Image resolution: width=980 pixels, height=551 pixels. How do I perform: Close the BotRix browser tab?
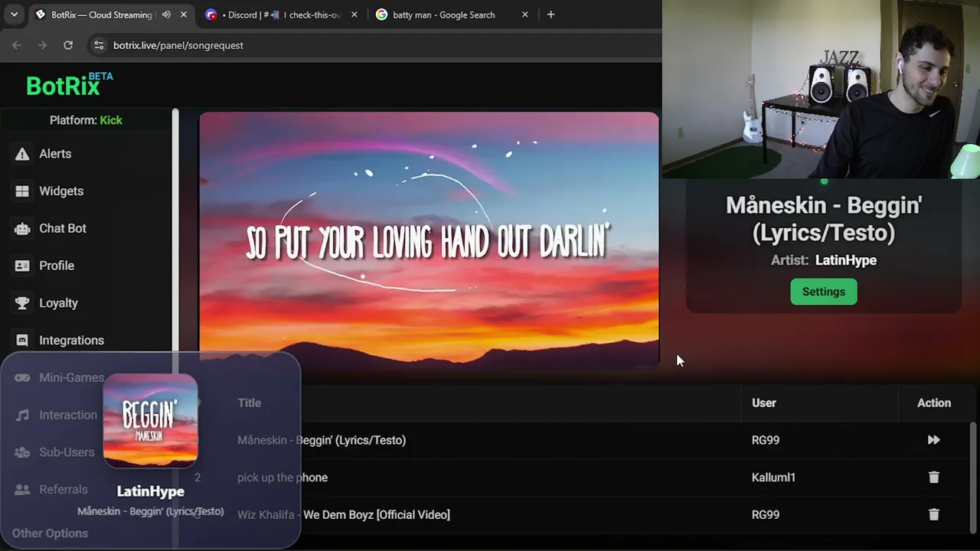pos(184,15)
